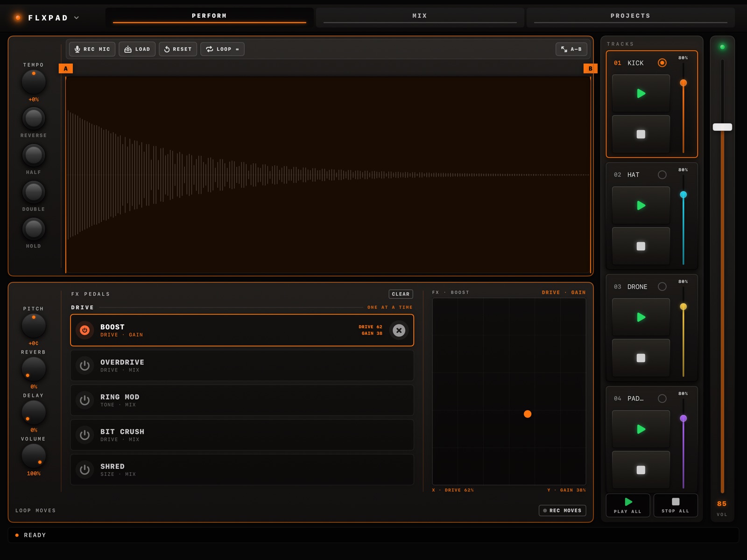
Task: Switch to the PROJECTS tab
Action: coord(630,17)
